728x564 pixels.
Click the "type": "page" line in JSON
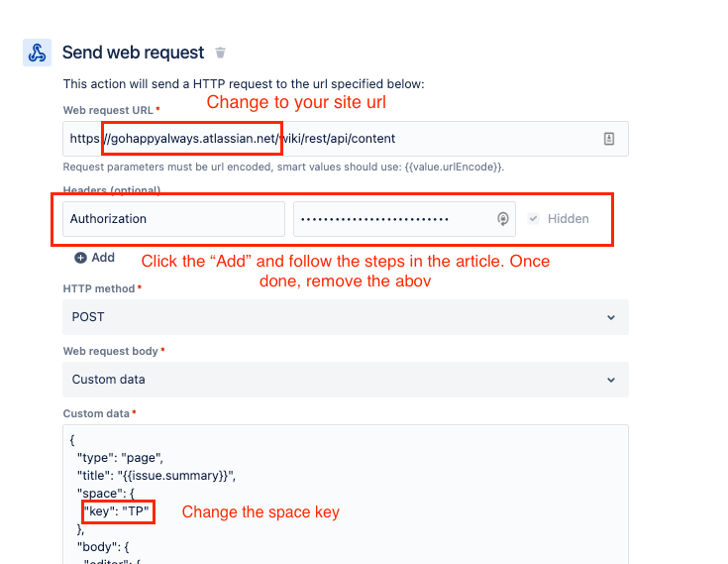(120, 458)
